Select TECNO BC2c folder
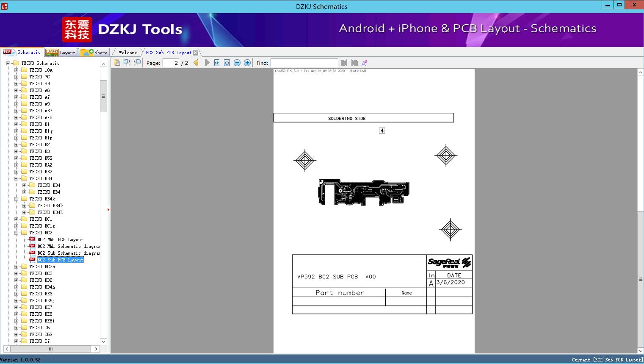This screenshot has height=364, width=644. pyautogui.click(x=42, y=267)
